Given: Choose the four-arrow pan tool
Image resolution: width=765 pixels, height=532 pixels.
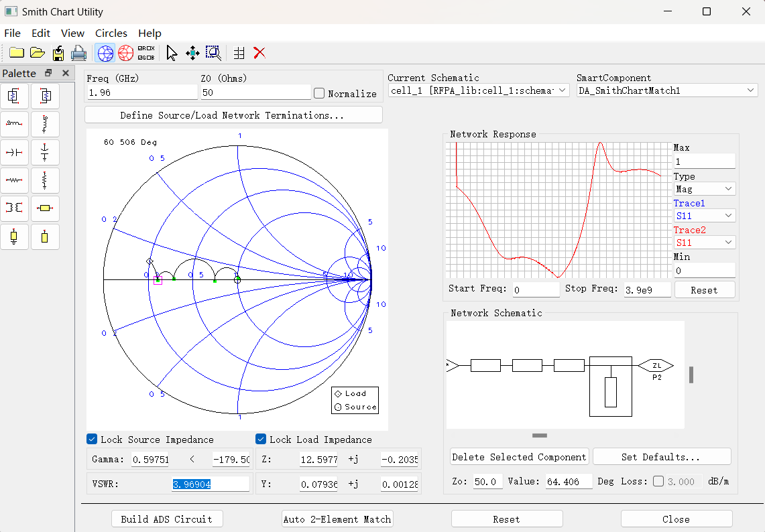Looking at the screenshot, I should coord(192,53).
